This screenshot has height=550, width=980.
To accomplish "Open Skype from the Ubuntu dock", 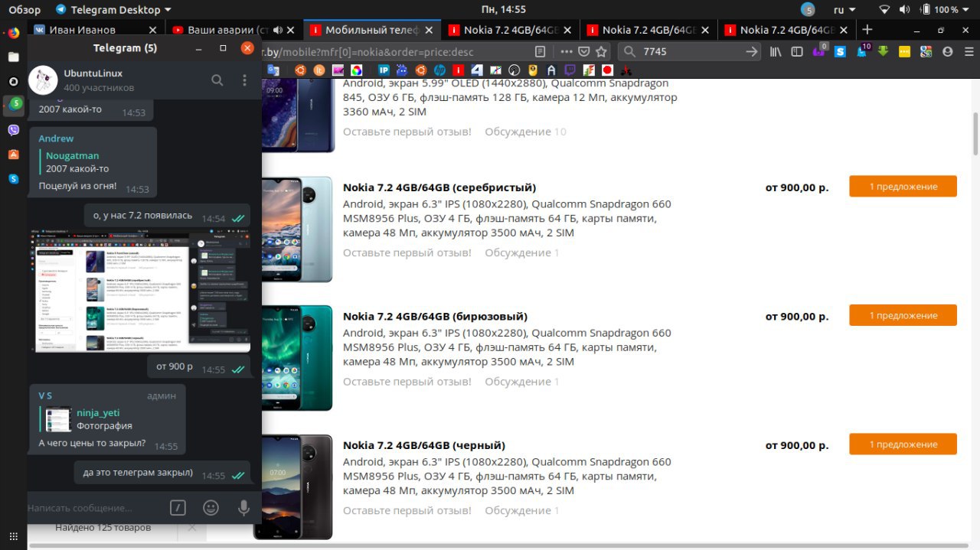I will [x=13, y=179].
